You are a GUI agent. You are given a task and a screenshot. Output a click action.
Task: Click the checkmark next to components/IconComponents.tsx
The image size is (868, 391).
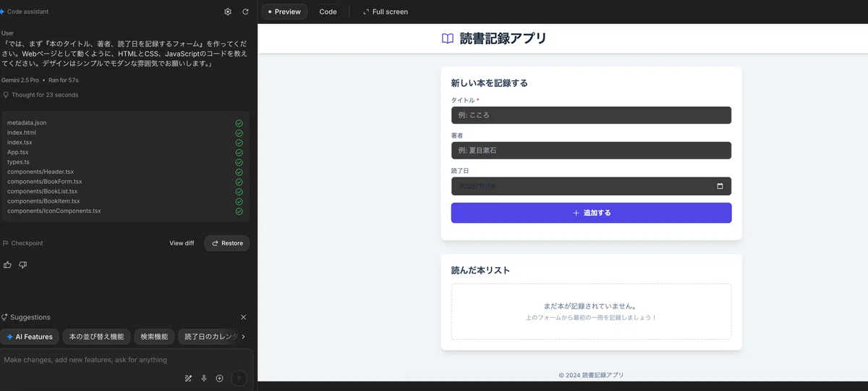[x=239, y=211]
